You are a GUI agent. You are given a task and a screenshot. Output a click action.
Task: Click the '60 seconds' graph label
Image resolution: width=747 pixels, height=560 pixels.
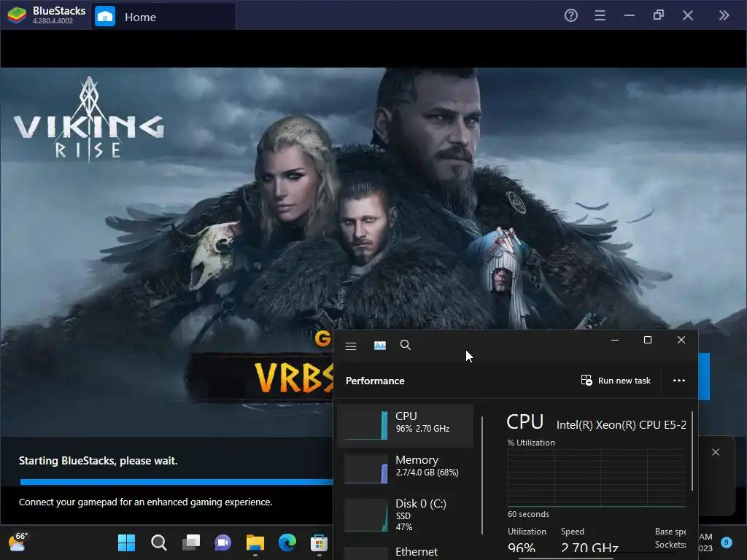[x=528, y=514]
